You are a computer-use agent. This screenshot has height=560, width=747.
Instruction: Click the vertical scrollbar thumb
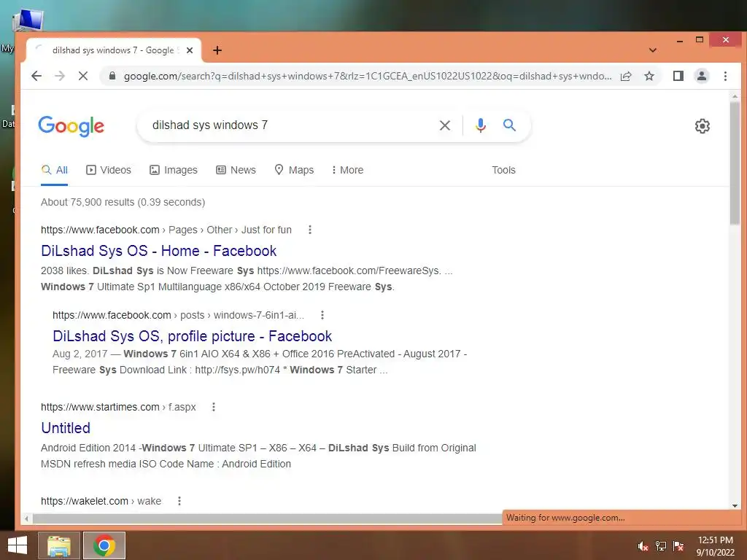pos(735,162)
